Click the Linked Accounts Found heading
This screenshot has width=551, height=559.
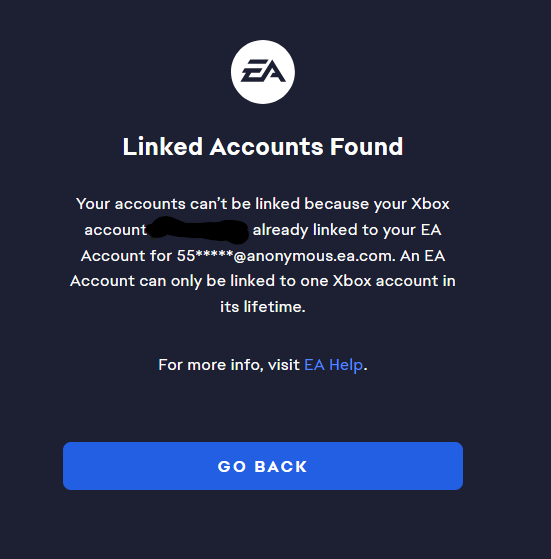point(263,146)
